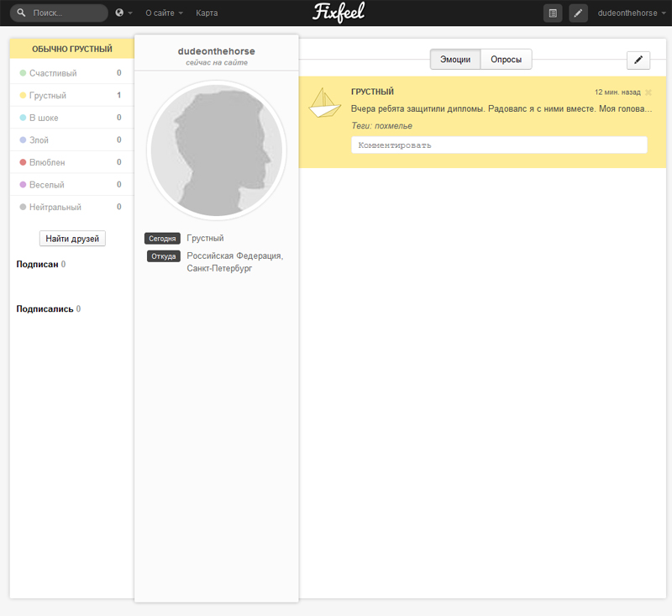672x616 pixels.
Task: Click the green Счастливый color dot
Action: pos(24,73)
